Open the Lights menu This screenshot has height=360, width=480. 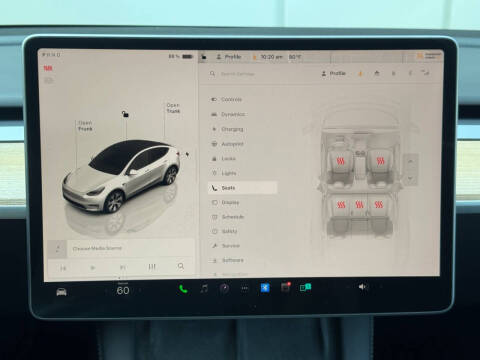224,173
